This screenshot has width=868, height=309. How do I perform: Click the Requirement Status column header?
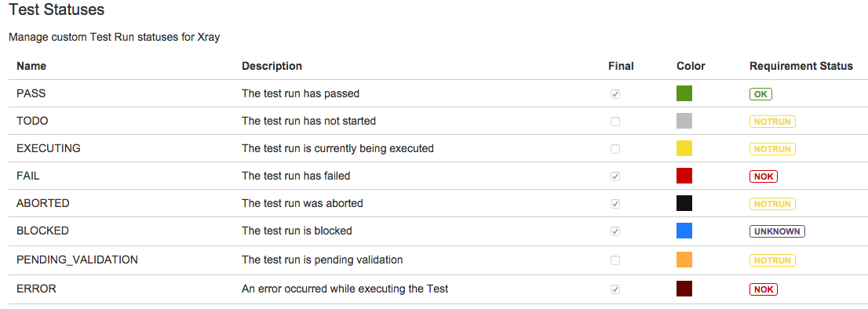tap(801, 67)
